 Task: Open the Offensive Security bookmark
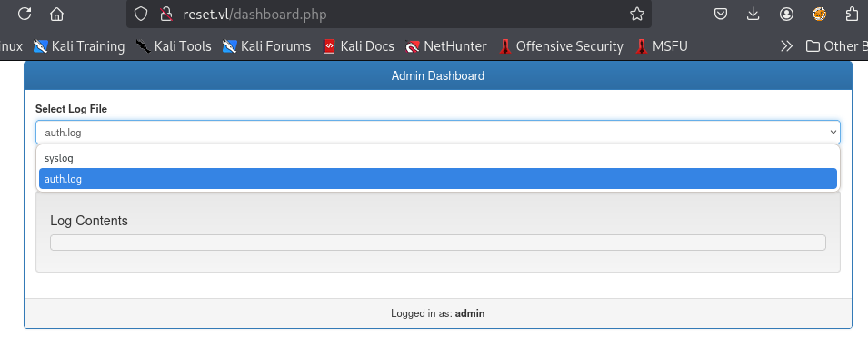(561, 46)
